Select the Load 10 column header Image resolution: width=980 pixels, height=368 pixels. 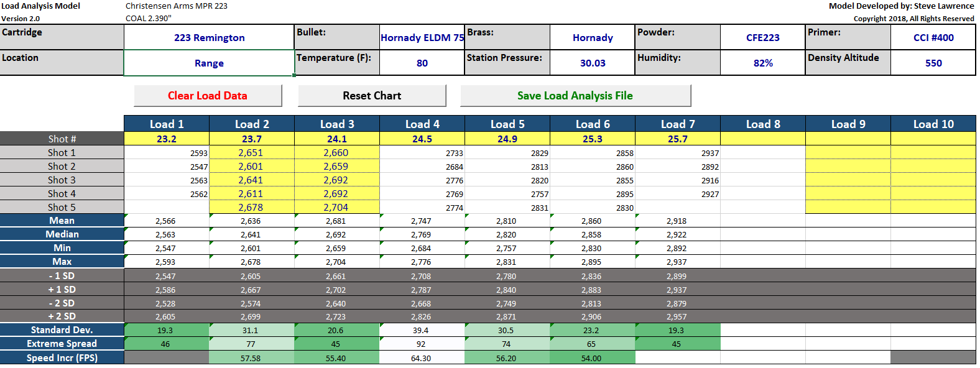(x=933, y=124)
